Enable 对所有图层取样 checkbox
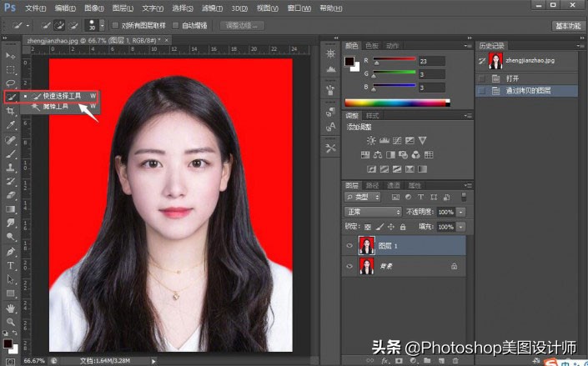 [115, 26]
